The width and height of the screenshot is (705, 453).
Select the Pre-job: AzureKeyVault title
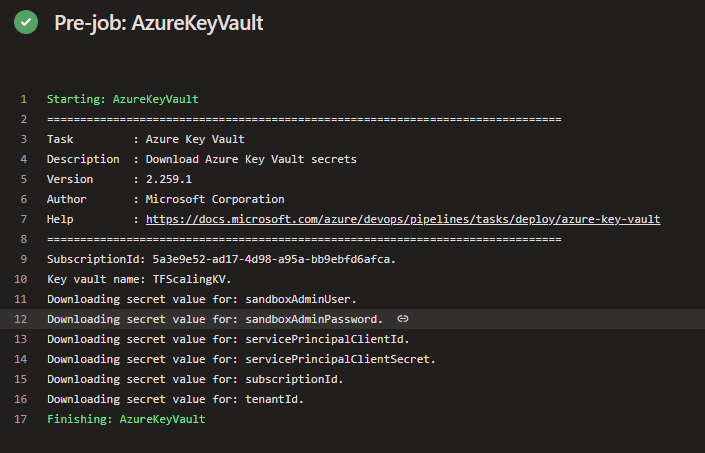pos(159,23)
